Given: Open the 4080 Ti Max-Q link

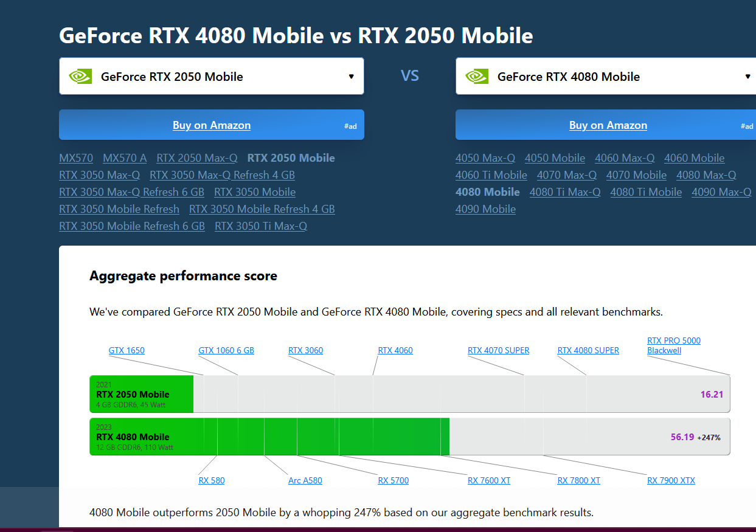Looking at the screenshot, I should click(565, 192).
